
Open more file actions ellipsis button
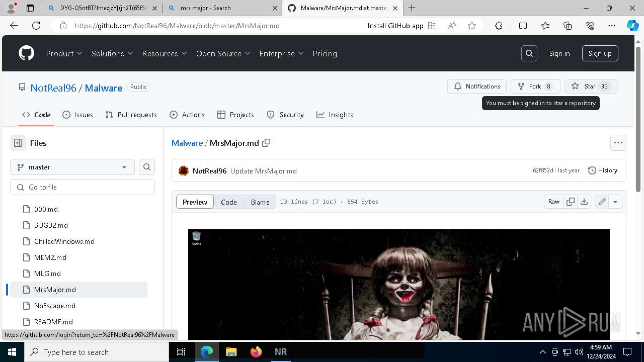pos(618,143)
